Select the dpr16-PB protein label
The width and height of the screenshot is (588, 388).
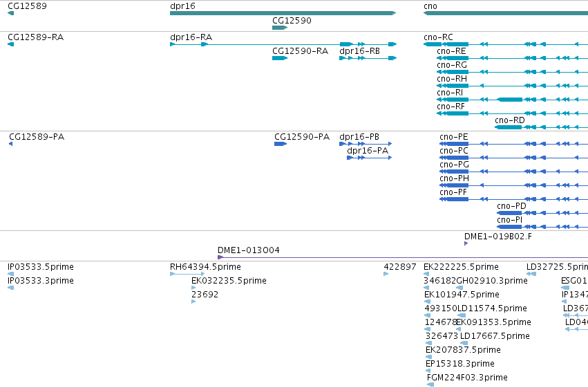click(359, 137)
